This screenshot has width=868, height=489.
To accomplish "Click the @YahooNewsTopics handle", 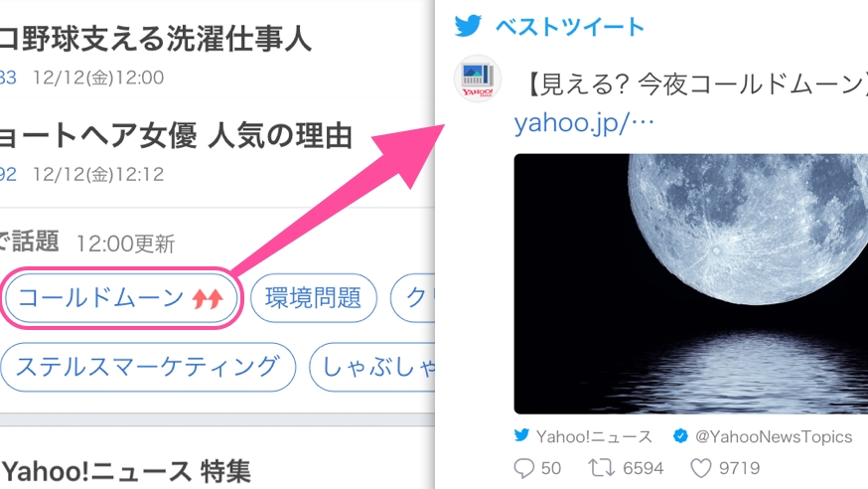I will point(774,437).
